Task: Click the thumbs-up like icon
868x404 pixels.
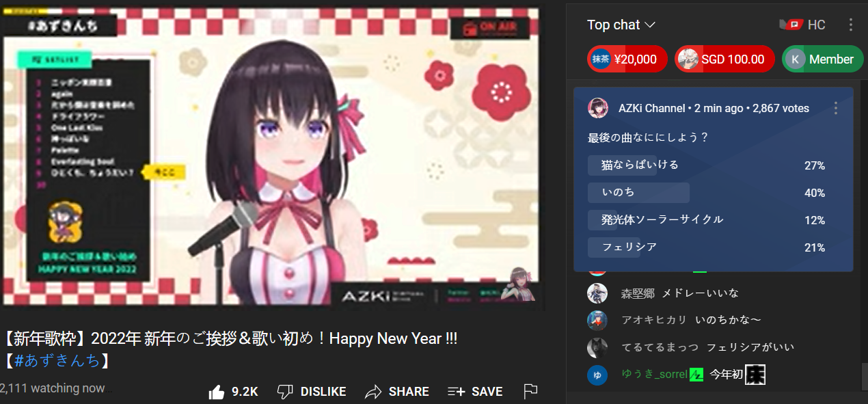Action: pyautogui.click(x=217, y=392)
